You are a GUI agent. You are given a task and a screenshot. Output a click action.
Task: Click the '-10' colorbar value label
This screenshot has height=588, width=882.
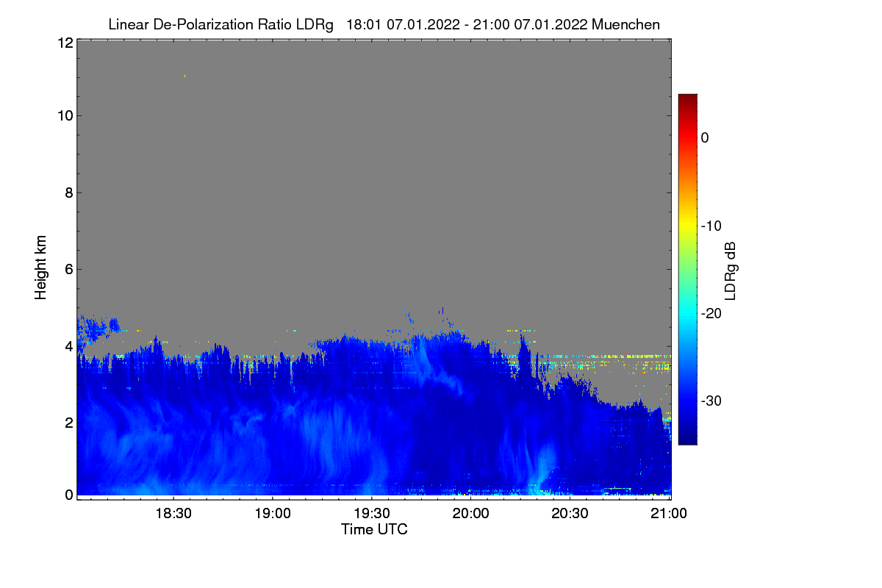click(x=711, y=226)
